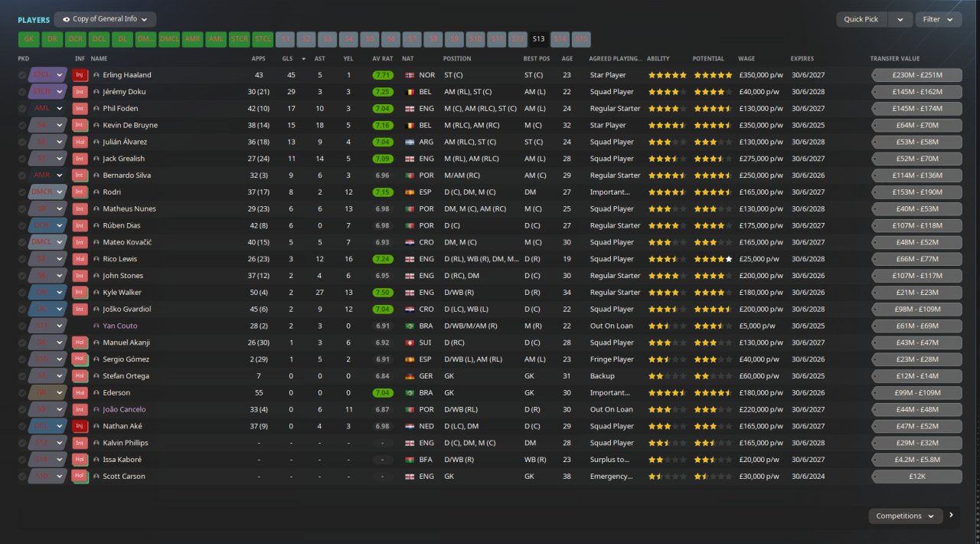This screenshot has width=980, height=544.
Task: Click the eye icon in the view selector
Action: point(67,19)
